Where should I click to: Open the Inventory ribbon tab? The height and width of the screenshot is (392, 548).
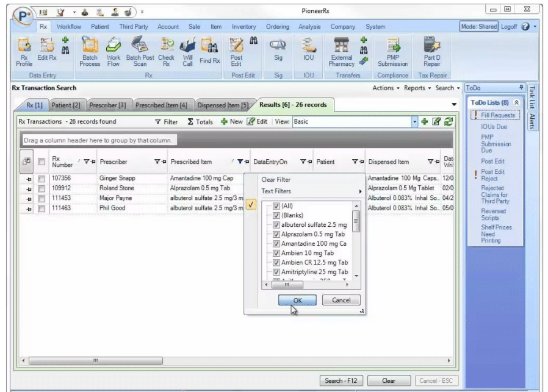click(244, 27)
